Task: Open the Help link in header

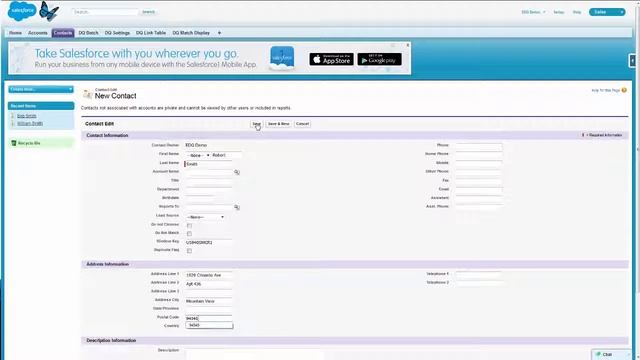Action: click(x=577, y=12)
